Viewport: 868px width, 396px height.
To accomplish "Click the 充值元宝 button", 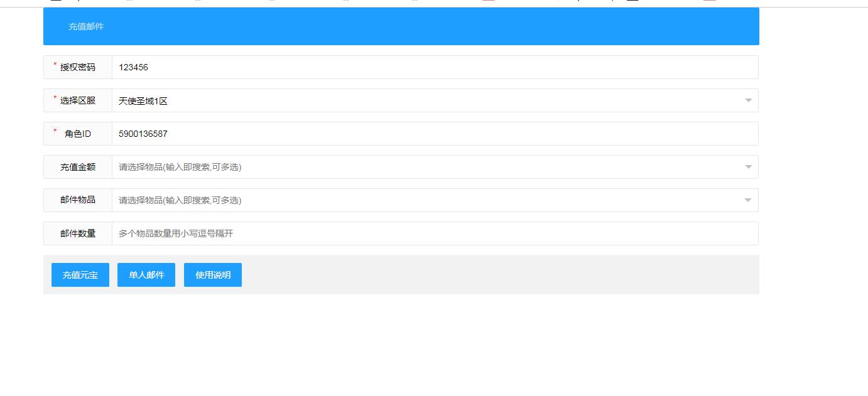I will (80, 275).
